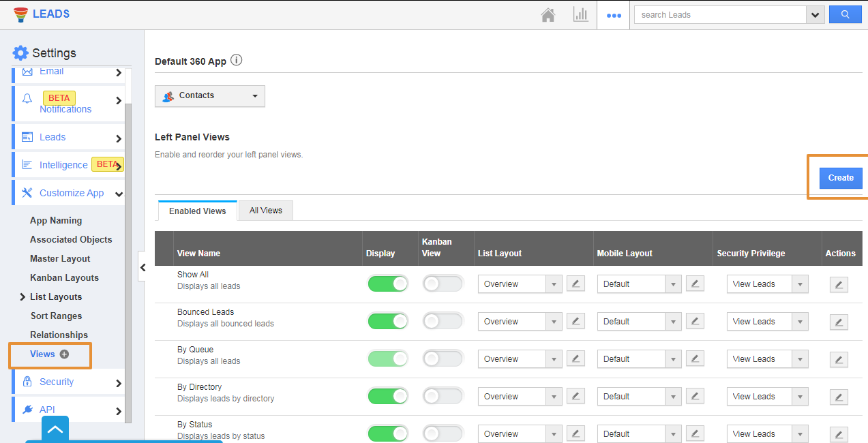
Task: Open the Contacts default app dropdown
Action: tap(210, 96)
